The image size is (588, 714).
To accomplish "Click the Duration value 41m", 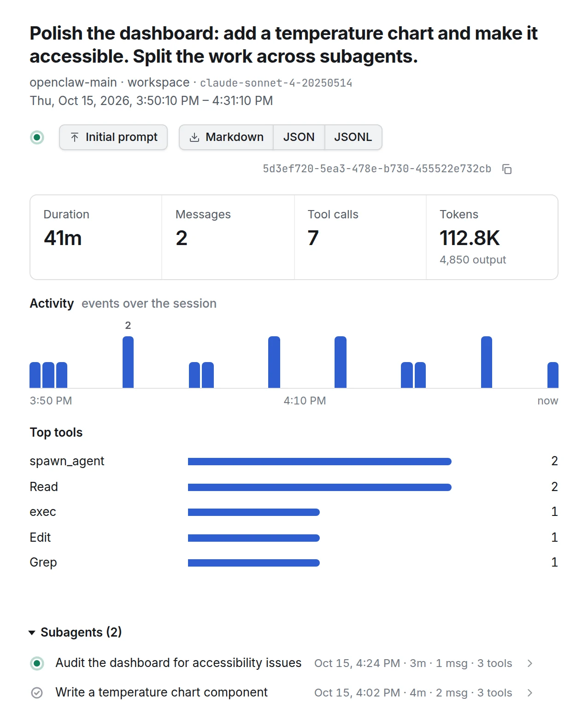I will pyautogui.click(x=63, y=238).
